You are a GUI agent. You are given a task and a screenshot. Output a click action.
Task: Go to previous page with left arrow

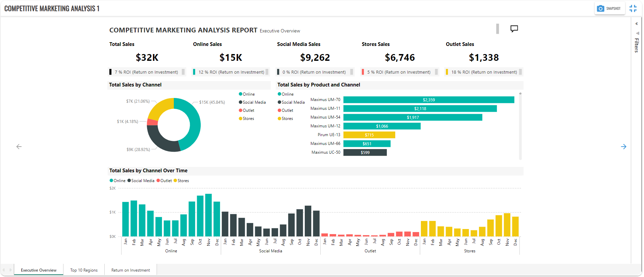(x=19, y=147)
